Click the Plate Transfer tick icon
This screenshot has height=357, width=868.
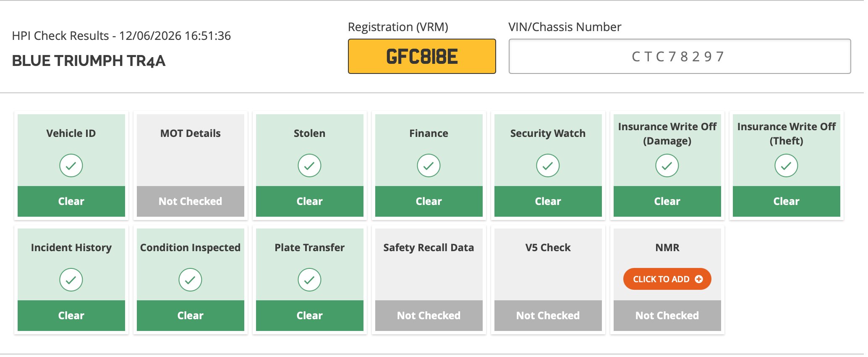[309, 280]
